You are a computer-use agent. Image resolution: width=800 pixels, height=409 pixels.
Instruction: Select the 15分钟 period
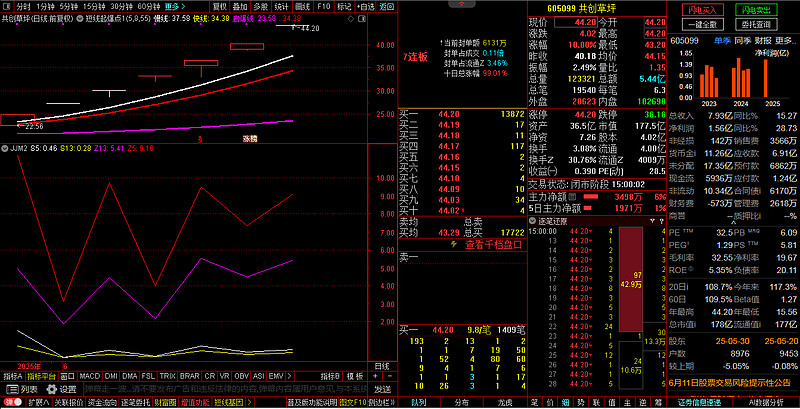point(94,7)
